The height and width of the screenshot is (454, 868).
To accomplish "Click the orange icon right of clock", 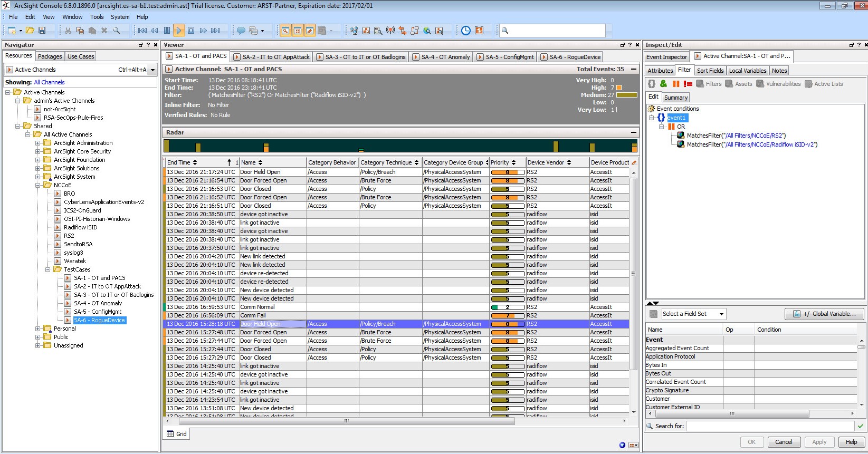I will [x=479, y=31].
